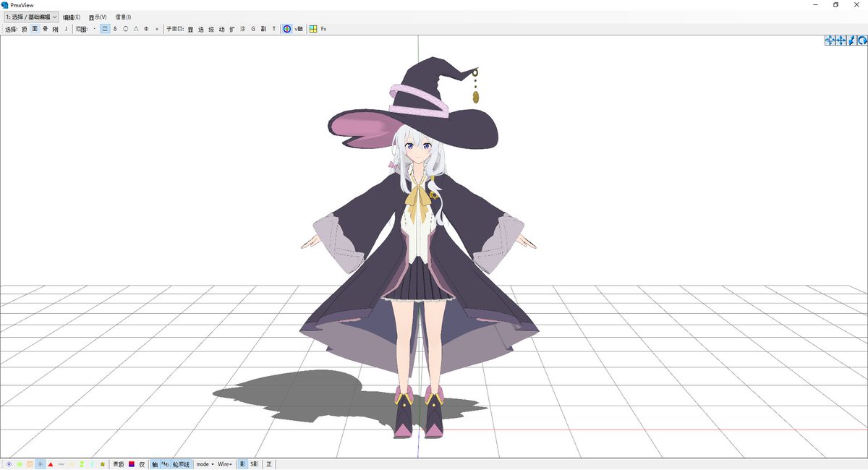Viewport: 868px width, 470px height.
Task: Open the 副 sub-window
Action: 263,29
